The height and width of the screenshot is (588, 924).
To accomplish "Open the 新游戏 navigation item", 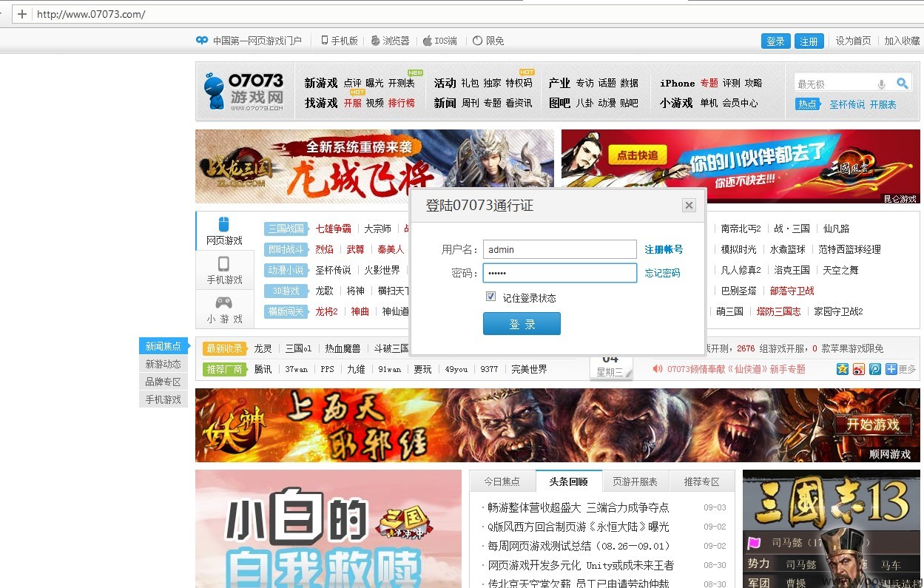I will 321,83.
